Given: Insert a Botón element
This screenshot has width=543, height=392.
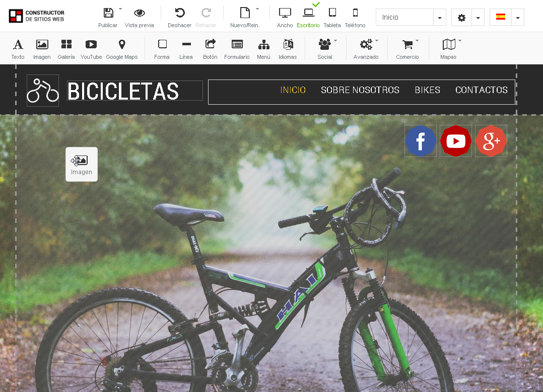Looking at the screenshot, I should pyautogui.click(x=210, y=49).
